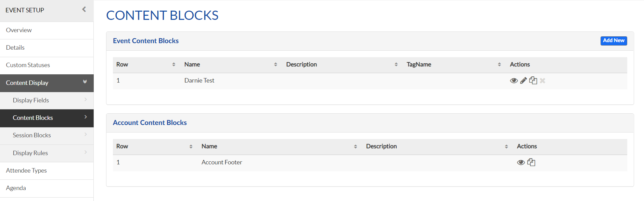This screenshot has width=644, height=201.
Task: Sort Event blocks by Row column
Action: [174, 64]
